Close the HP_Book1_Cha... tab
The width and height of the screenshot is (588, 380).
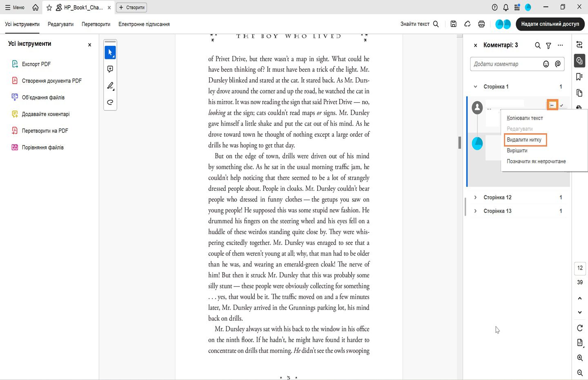click(x=109, y=7)
